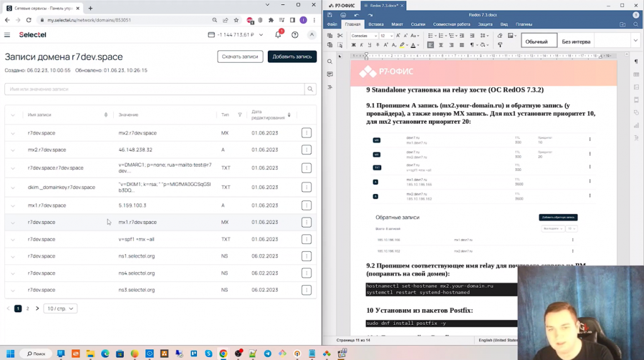Open Skype from the Windows taskbar
Image resolution: width=644 pixels, height=360 pixels.
(x=209, y=354)
